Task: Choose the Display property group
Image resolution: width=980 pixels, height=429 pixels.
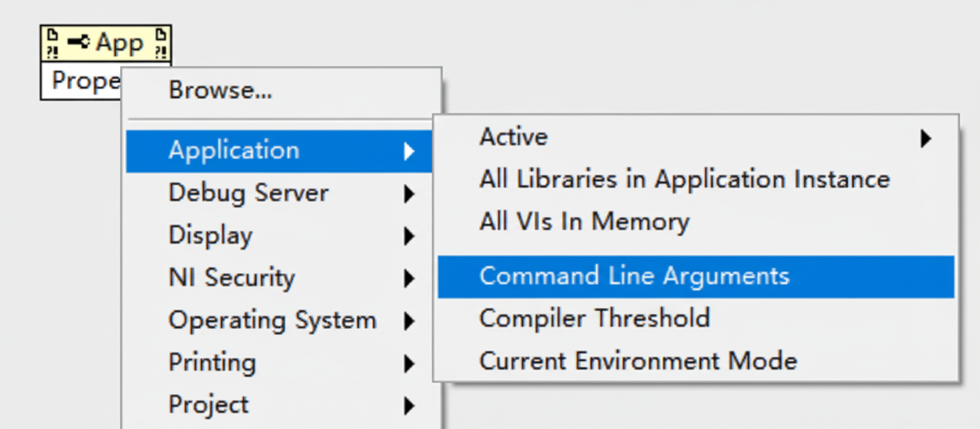Action: pyautogui.click(x=211, y=235)
